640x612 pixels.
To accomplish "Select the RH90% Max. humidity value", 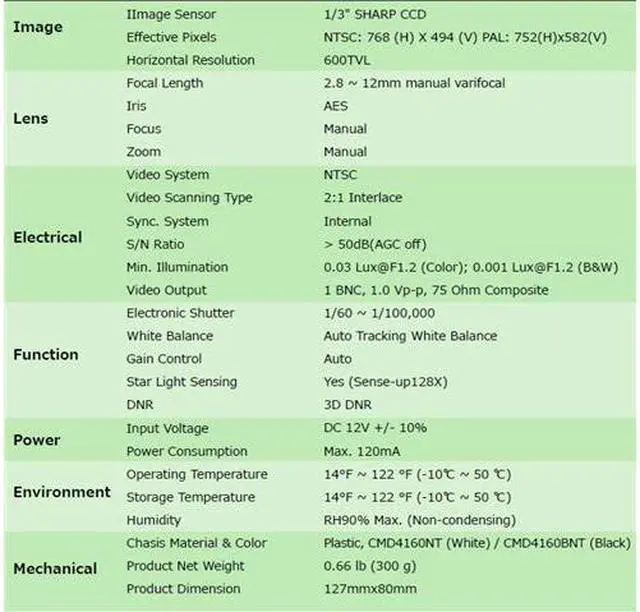I will tap(420, 520).
